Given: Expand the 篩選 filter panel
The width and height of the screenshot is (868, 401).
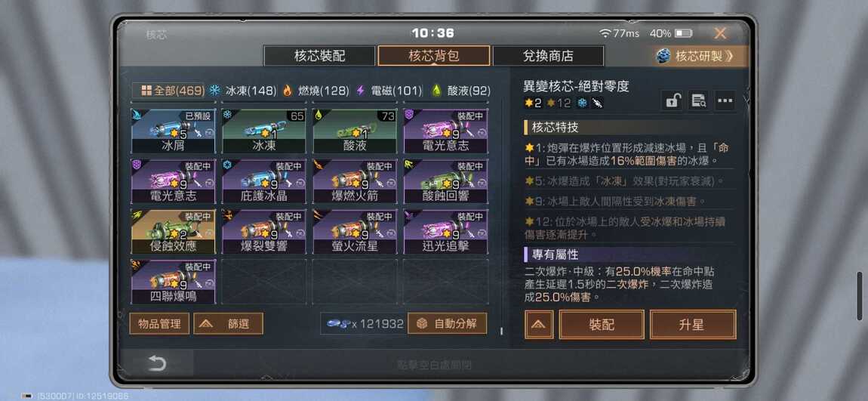Looking at the screenshot, I should pyautogui.click(x=228, y=323).
